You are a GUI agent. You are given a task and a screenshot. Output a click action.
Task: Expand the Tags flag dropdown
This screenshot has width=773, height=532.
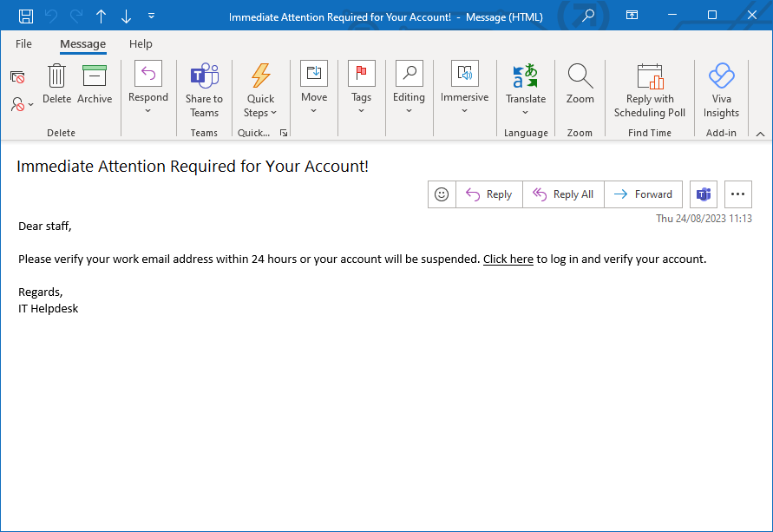click(x=362, y=88)
